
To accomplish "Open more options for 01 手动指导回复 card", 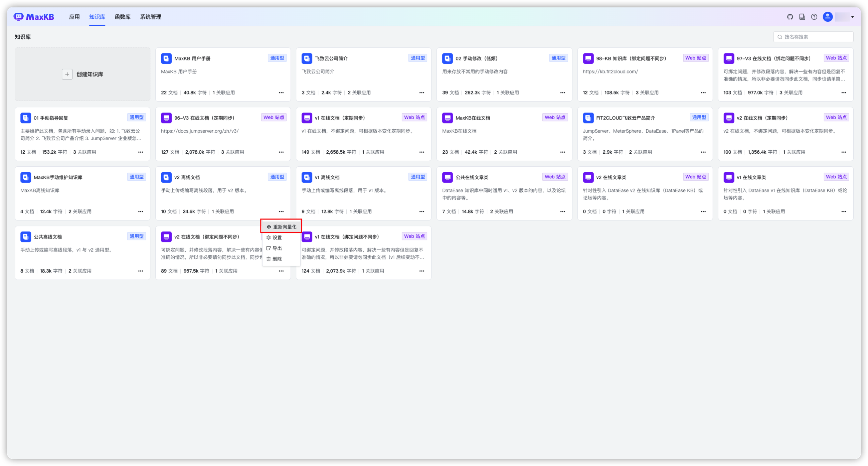I will 141,152.
